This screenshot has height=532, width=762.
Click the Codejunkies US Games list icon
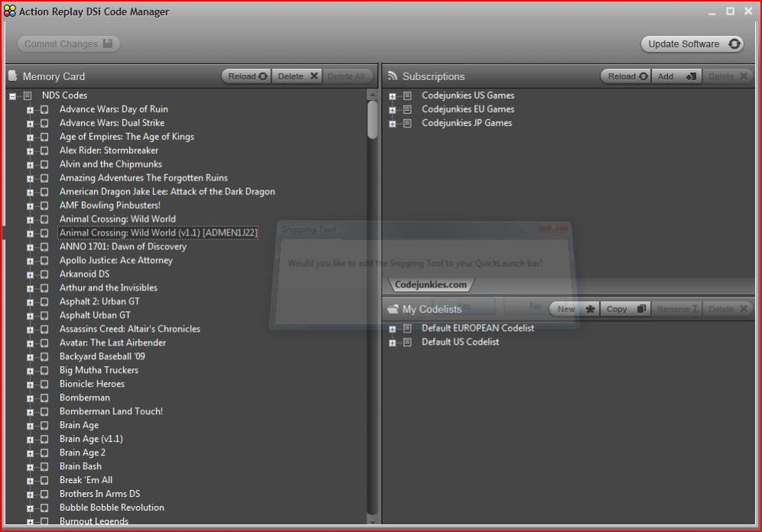click(407, 96)
